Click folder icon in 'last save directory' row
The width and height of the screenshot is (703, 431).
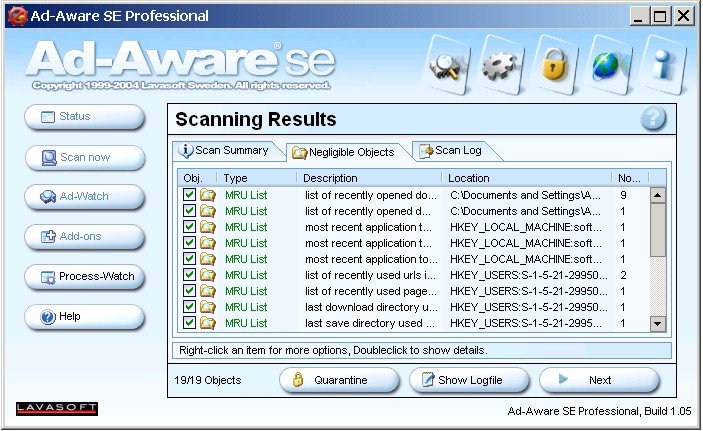pyautogui.click(x=208, y=323)
